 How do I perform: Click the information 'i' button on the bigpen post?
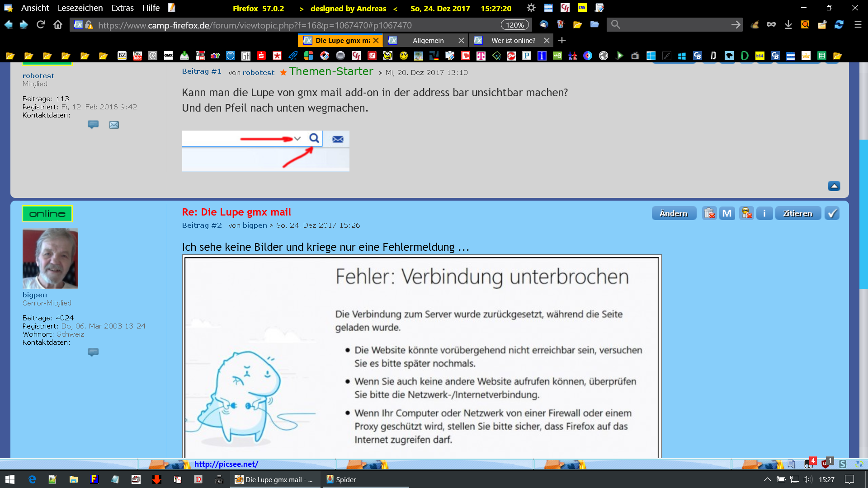click(764, 213)
